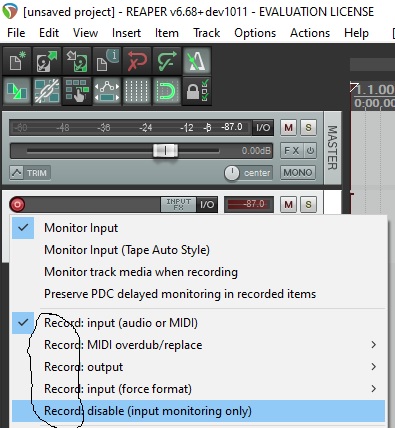Toggle master FX bypass power icon
This screenshot has width=395, height=428.
(310, 151)
